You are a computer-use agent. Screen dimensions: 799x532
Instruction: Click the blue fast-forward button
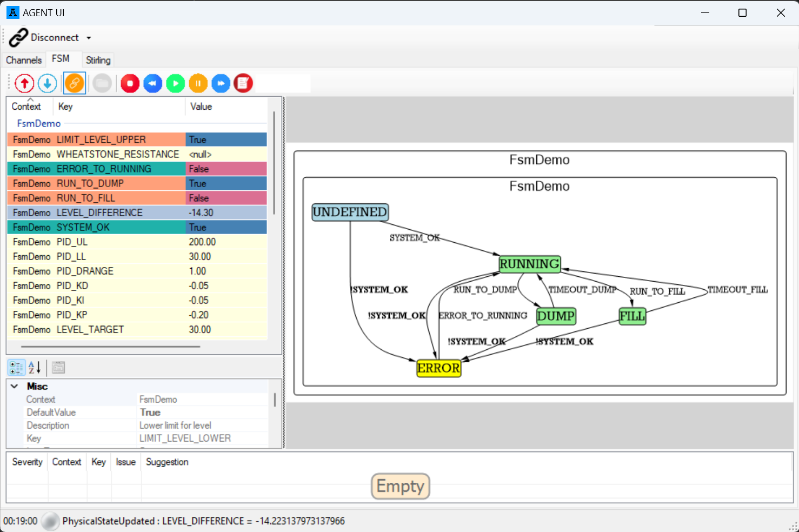(x=221, y=83)
